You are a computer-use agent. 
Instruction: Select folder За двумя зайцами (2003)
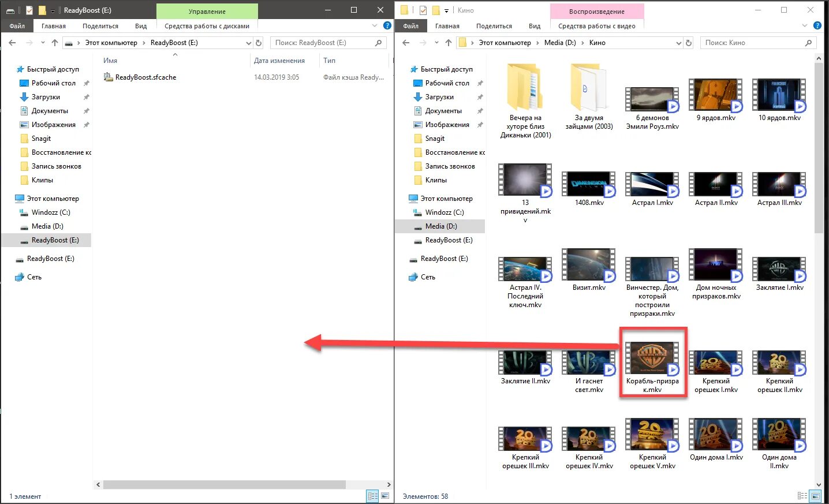tap(589, 97)
